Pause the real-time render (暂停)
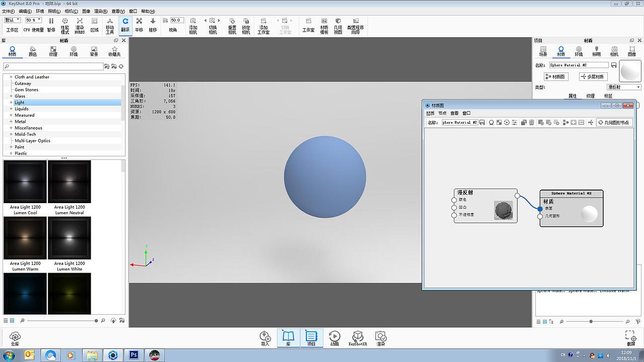This screenshot has width=644, height=362. click(51, 25)
